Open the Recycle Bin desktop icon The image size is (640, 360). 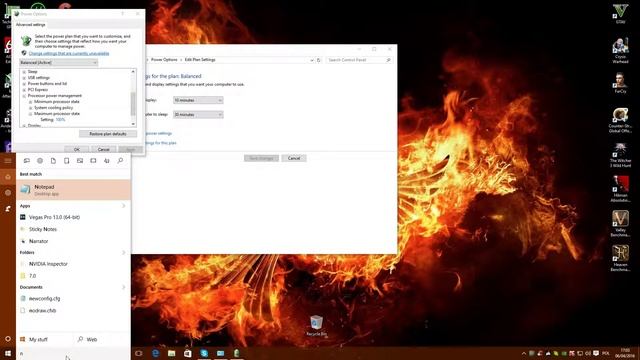[316, 326]
